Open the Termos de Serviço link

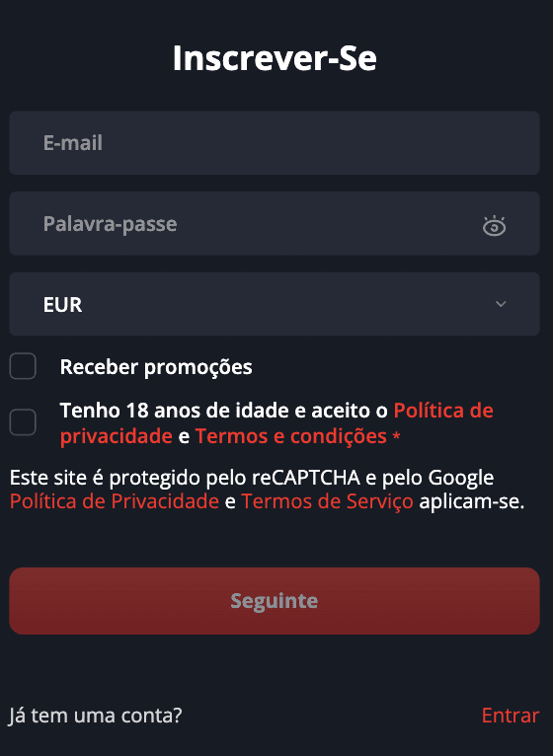coord(327,501)
